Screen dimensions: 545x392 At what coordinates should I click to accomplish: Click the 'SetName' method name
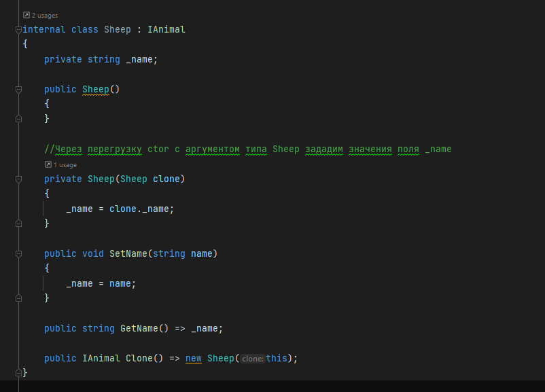(x=128, y=253)
